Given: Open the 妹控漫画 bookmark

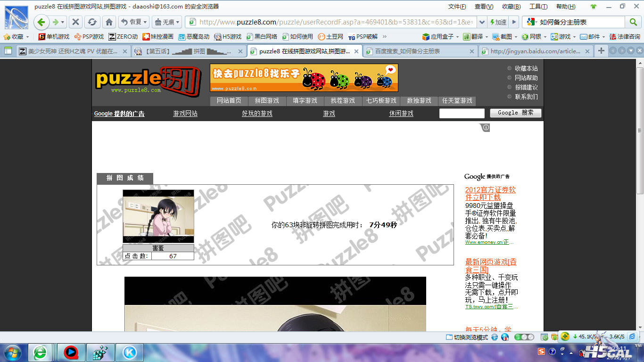Looking at the screenshot, I should (158, 36).
